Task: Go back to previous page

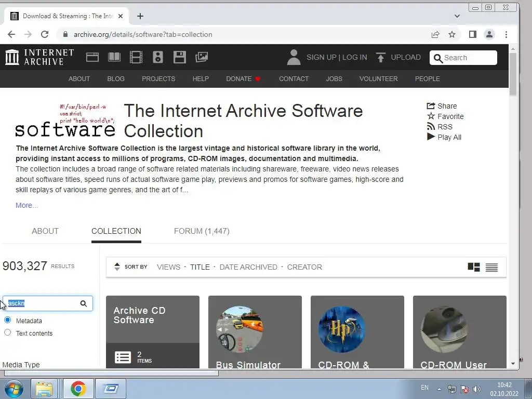Action: [11, 34]
